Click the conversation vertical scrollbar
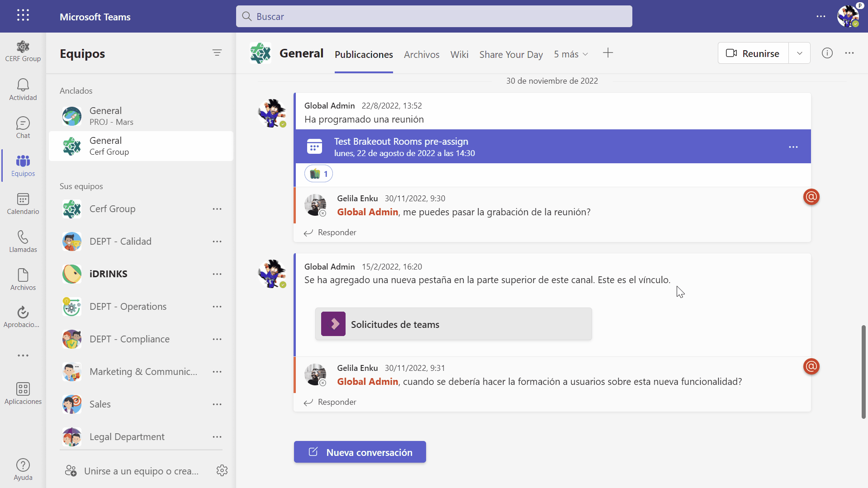 (x=863, y=371)
